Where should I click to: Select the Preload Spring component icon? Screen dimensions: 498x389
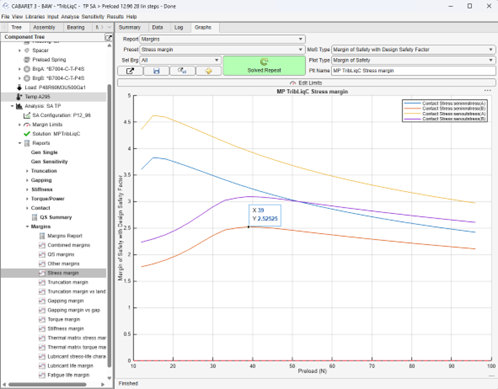pyautogui.click(x=27, y=60)
